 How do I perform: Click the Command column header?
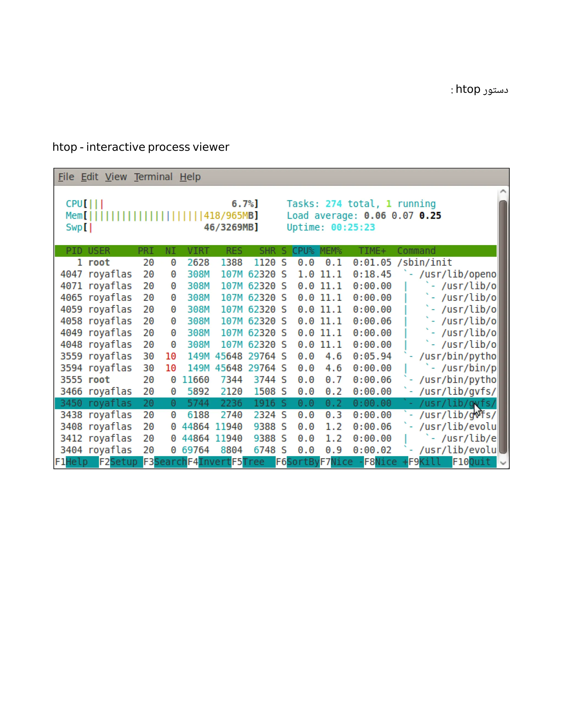(416, 251)
